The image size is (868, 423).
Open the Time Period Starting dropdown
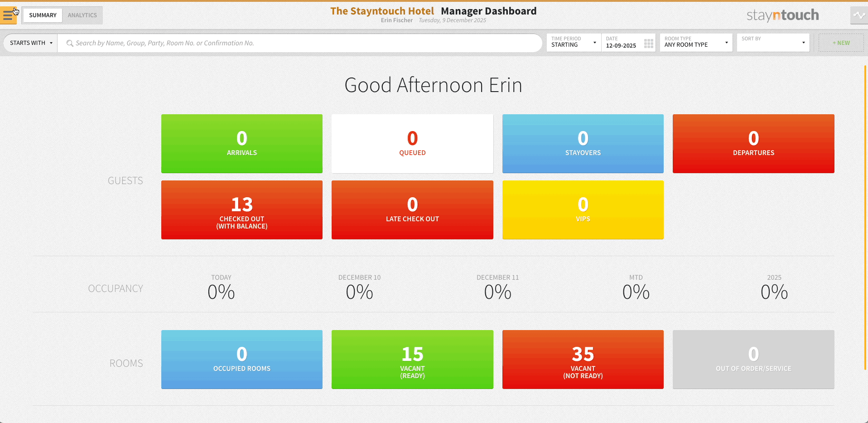coord(574,43)
